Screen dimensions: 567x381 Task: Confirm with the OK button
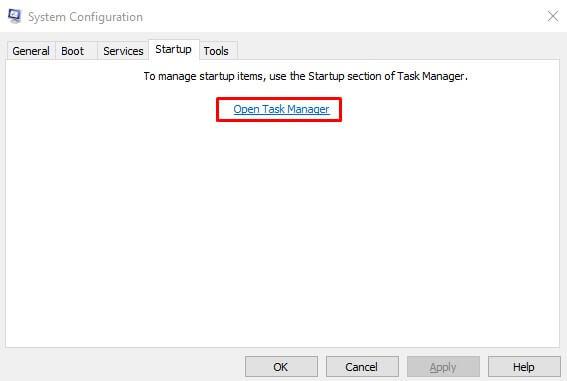(x=281, y=367)
